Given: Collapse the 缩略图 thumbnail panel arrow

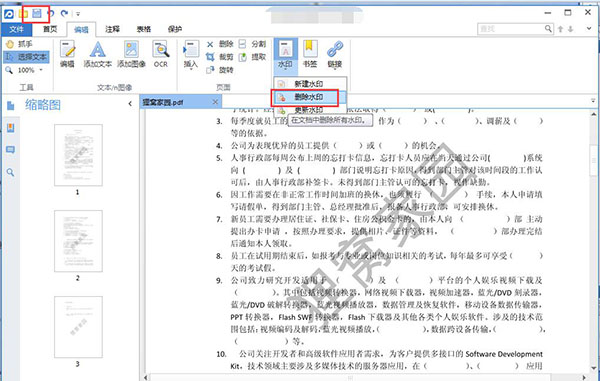Looking at the screenshot, I should 130,104.
